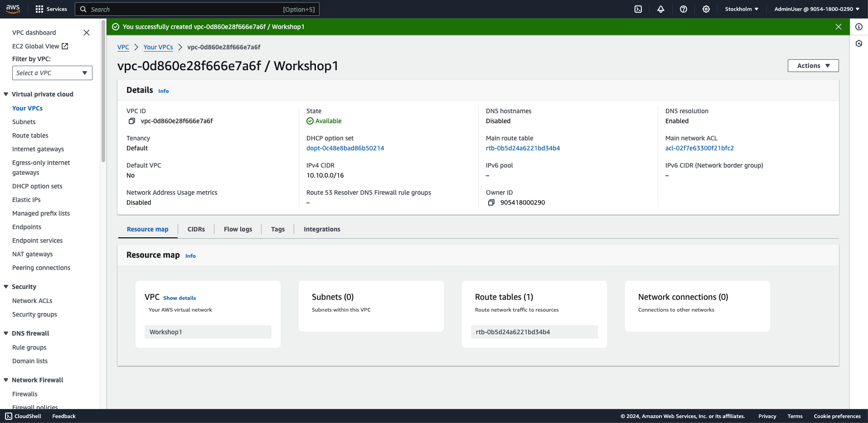868x423 pixels.
Task: Open the Actions dropdown menu
Action: pos(813,66)
